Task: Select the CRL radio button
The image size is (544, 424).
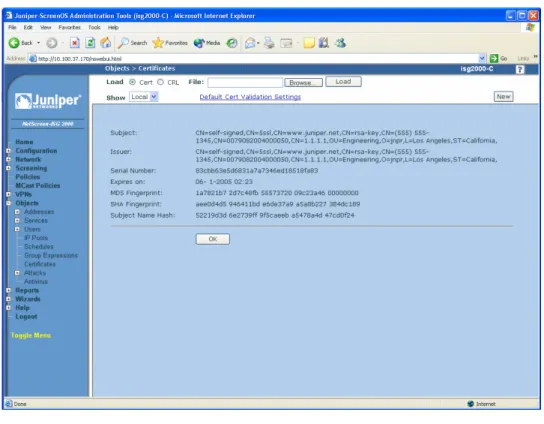Action: [x=160, y=82]
